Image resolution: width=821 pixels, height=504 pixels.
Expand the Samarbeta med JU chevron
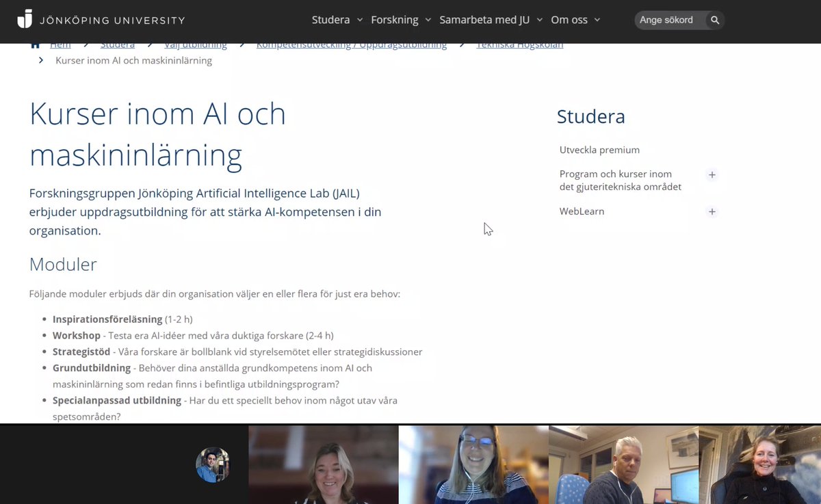[539, 21]
